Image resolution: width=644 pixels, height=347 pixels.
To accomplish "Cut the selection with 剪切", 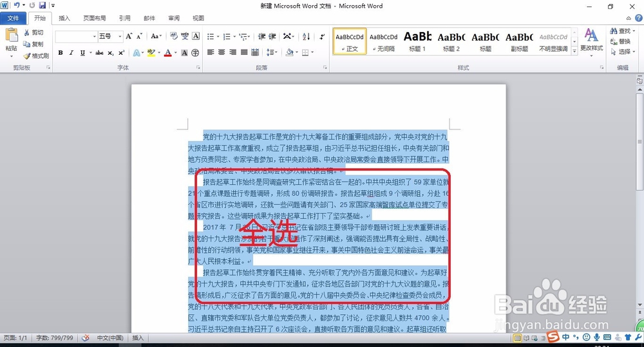I will (x=33, y=32).
